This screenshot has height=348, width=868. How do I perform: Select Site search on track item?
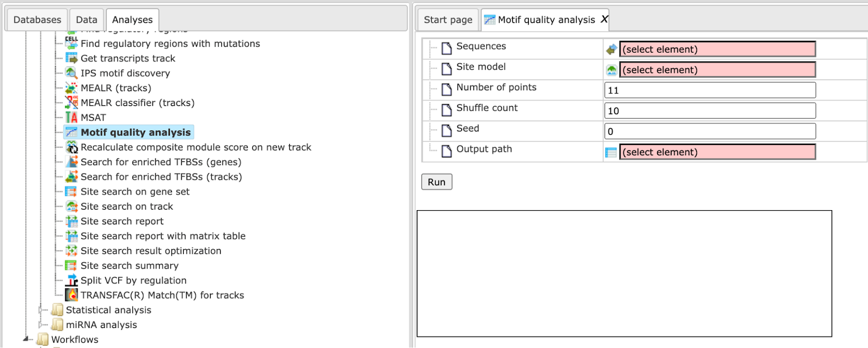[x=127, y=206]
